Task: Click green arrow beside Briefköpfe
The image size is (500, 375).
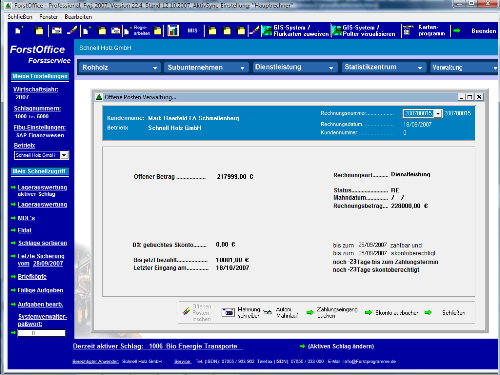Action: (13, 277)
